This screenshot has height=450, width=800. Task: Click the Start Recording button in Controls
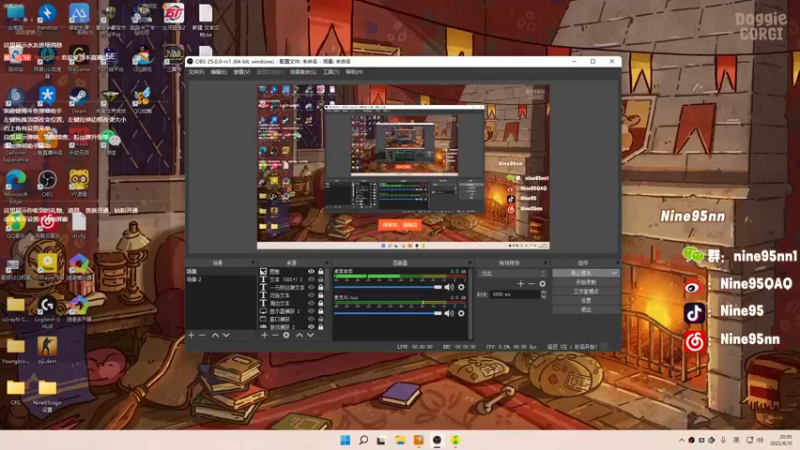click(x=586, y=282)
